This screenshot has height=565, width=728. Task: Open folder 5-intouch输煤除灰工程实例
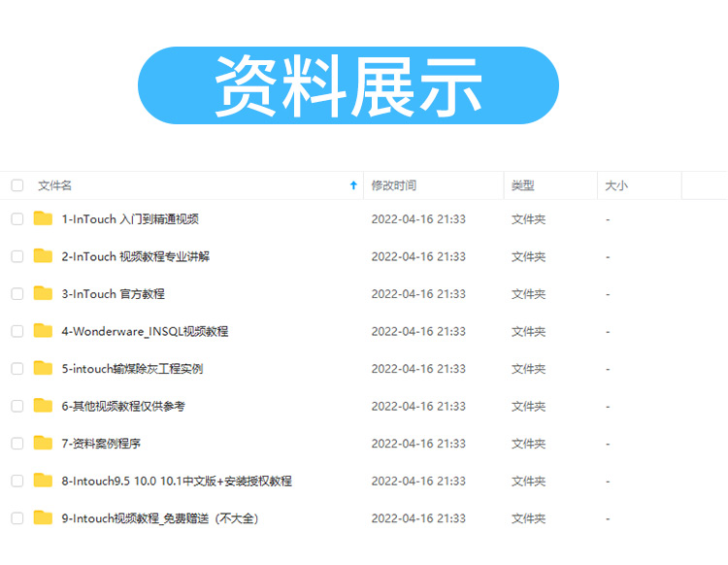click(x=132, y=369)
